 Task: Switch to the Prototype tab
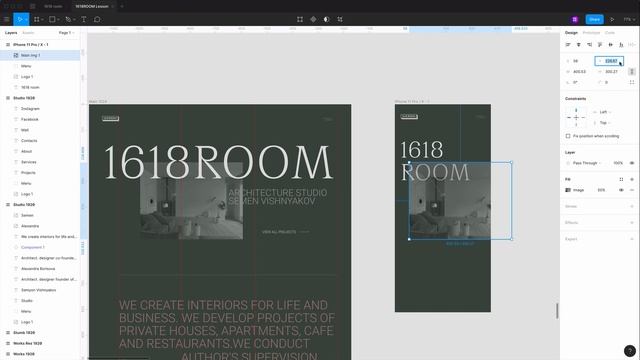tap(591, 33)
